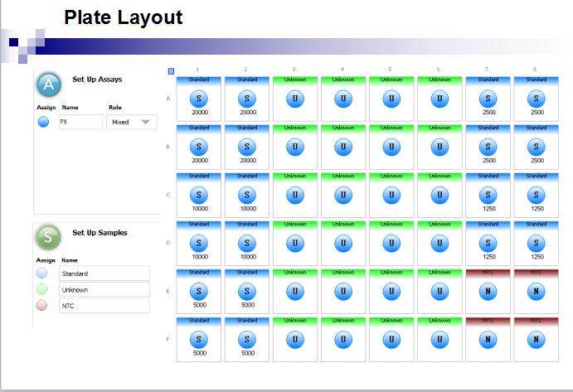Click column 1 header of the plate
Viewport: 573px width, 392px height.
click(198, 70)
